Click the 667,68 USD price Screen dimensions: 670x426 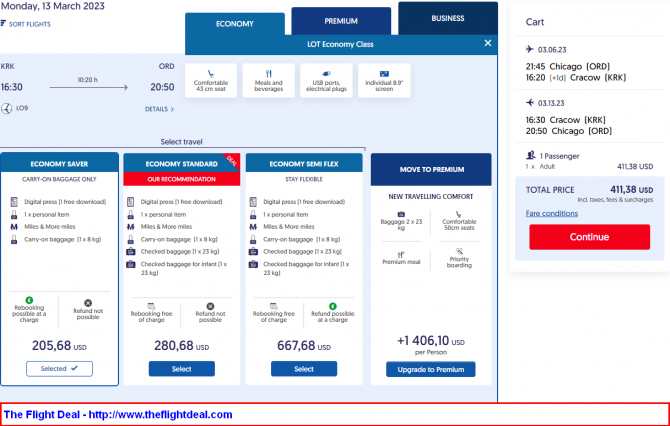(x=304, y=345)
